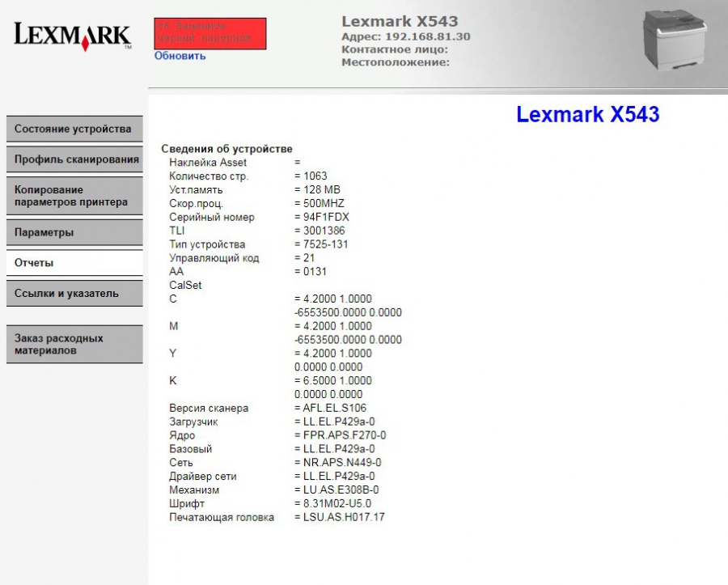Click the scanner version AFL.EL.S106
The width and height of the screenshot is (728, 585).
(x=334, y=408)
